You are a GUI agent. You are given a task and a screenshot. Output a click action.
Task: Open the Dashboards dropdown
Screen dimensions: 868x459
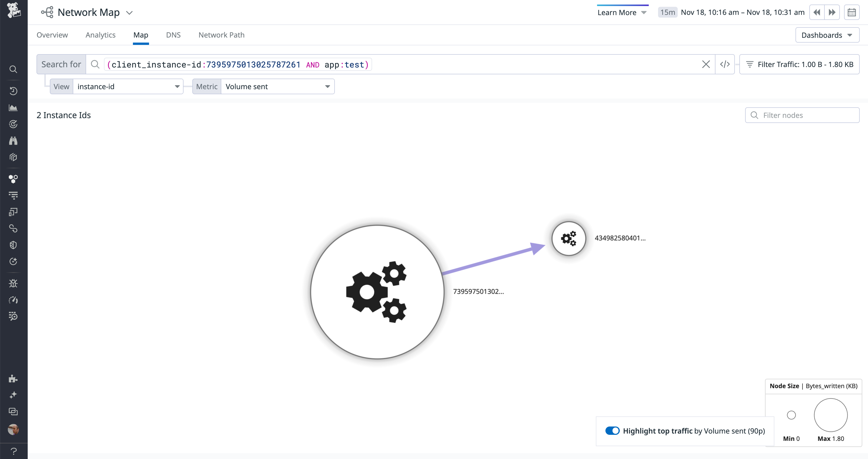[827, 35]
